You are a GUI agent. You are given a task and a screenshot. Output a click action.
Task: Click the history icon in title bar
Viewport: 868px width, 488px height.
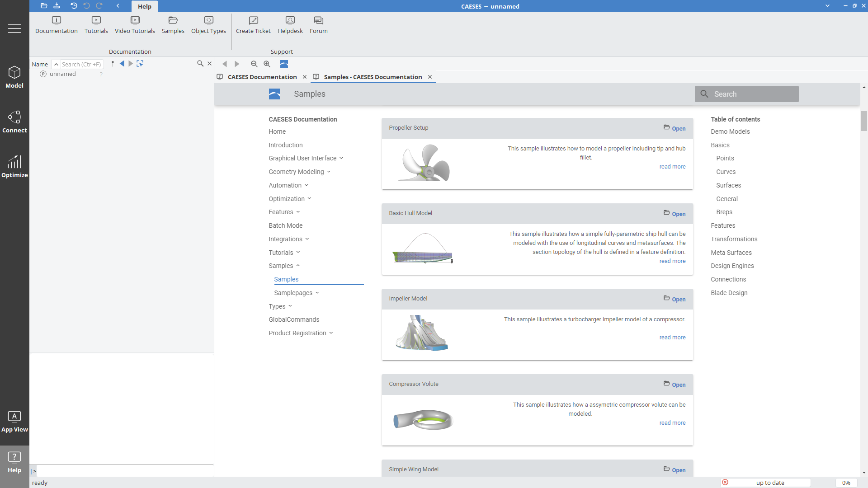pyautogui.click(x=74, y=6)
